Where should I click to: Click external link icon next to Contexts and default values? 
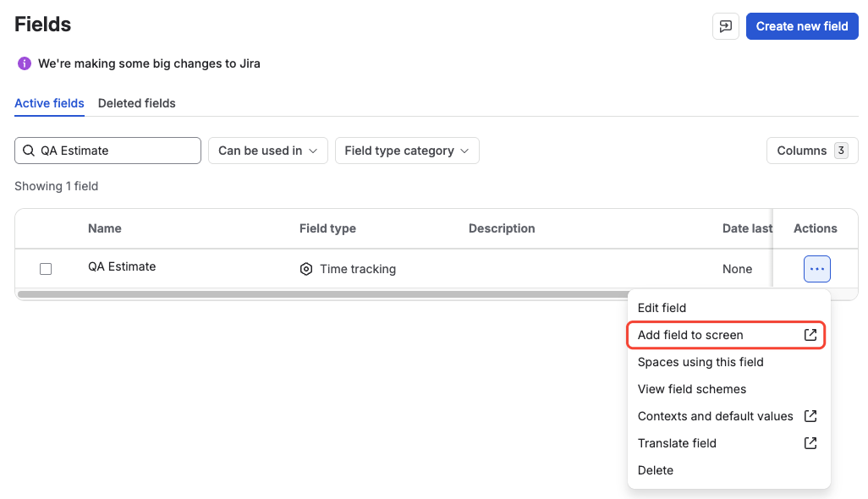810,416
